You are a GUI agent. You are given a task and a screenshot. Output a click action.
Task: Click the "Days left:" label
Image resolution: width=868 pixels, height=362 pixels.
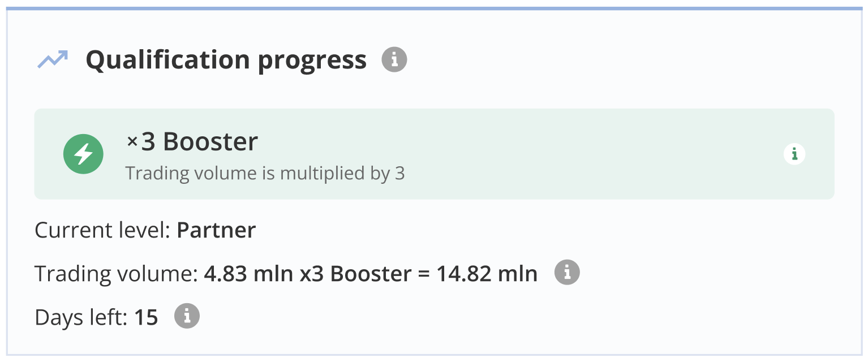81,317
